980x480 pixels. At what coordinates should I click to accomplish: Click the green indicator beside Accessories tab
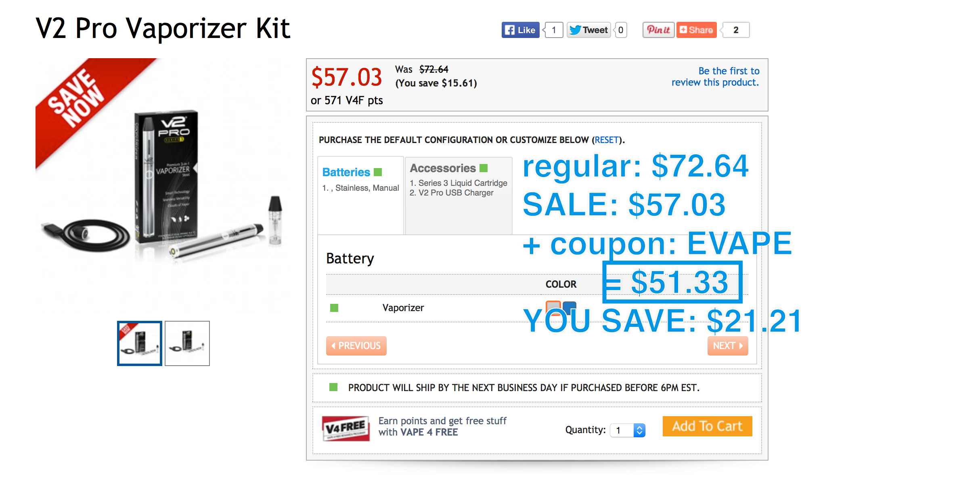(484, 168)
